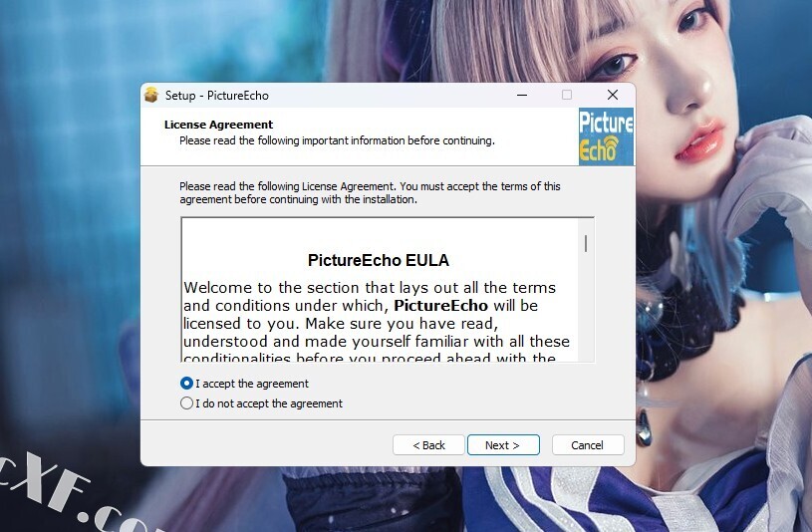This screenshot has height=532, width=812.
Task: Go to previous step with Back button
Action: (x=428, y=445)
